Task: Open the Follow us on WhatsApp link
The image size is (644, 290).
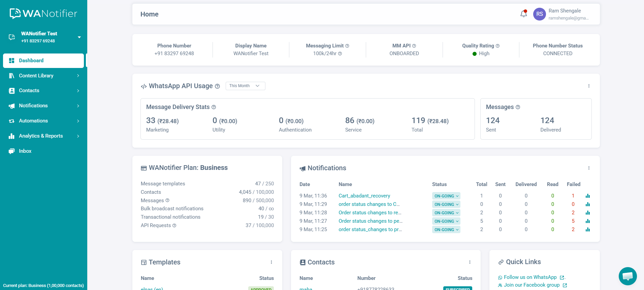Action: (x=530, y=277)
